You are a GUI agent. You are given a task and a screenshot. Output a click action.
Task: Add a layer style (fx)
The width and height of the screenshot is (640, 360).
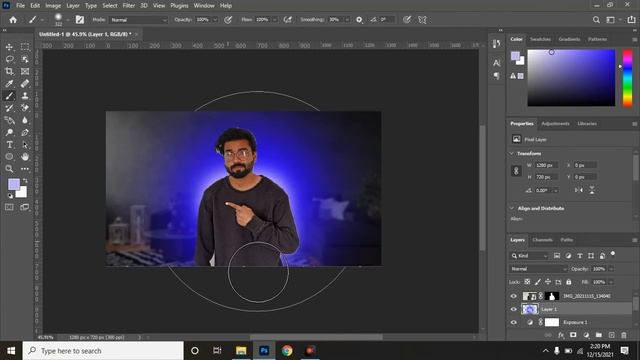tap(561, 335)
